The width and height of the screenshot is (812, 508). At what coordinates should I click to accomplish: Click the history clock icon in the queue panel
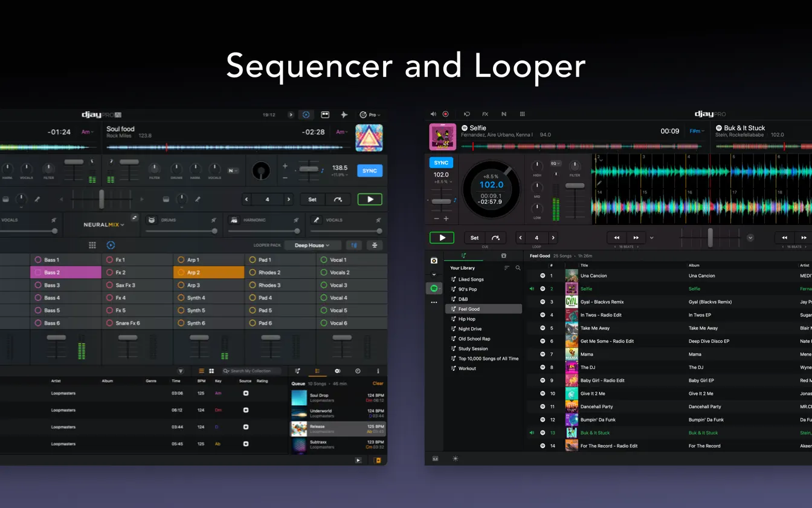pyautogui.click(x=358, y=371)
